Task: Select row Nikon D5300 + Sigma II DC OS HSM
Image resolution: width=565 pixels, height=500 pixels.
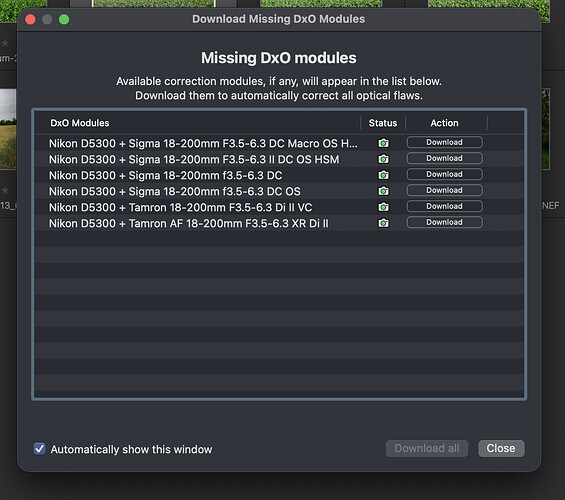Action: (x=279, y=159)
